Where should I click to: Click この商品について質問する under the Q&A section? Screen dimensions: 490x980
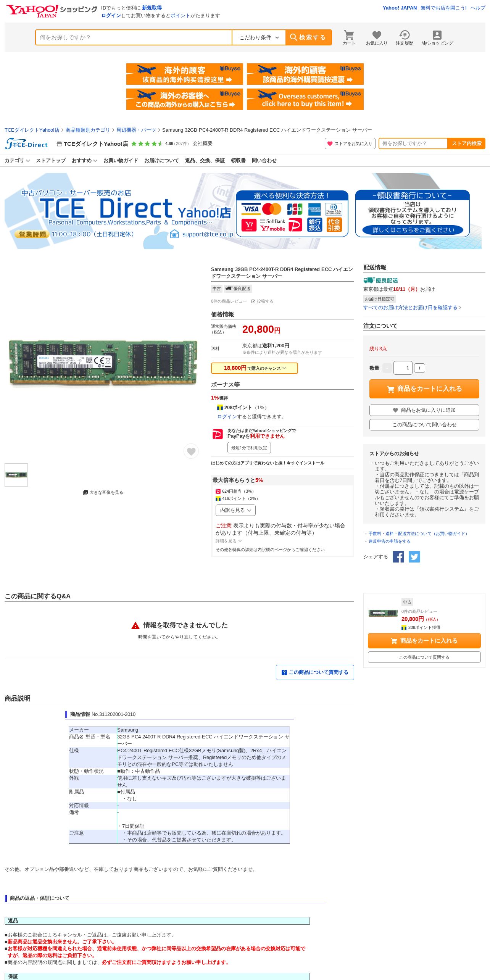coord(315,672)
